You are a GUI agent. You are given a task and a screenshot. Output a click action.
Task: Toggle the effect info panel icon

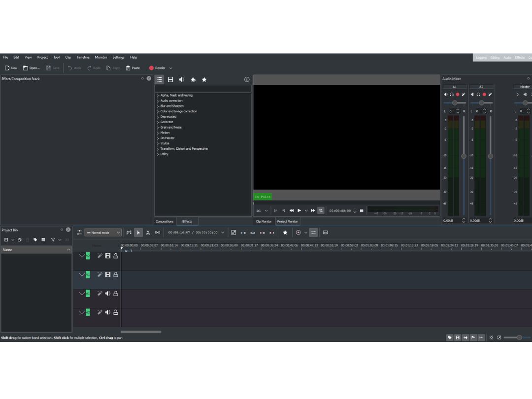point(247,79)
